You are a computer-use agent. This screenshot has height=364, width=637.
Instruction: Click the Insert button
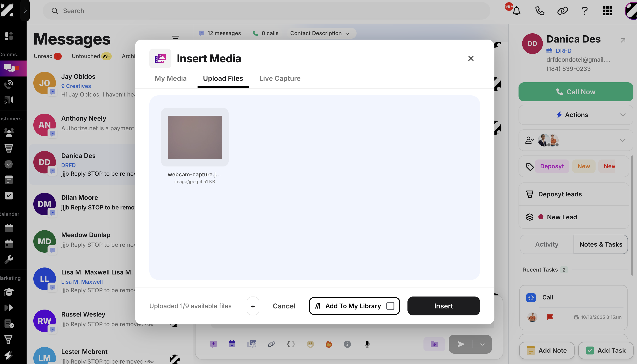click(x=443, y=306)
